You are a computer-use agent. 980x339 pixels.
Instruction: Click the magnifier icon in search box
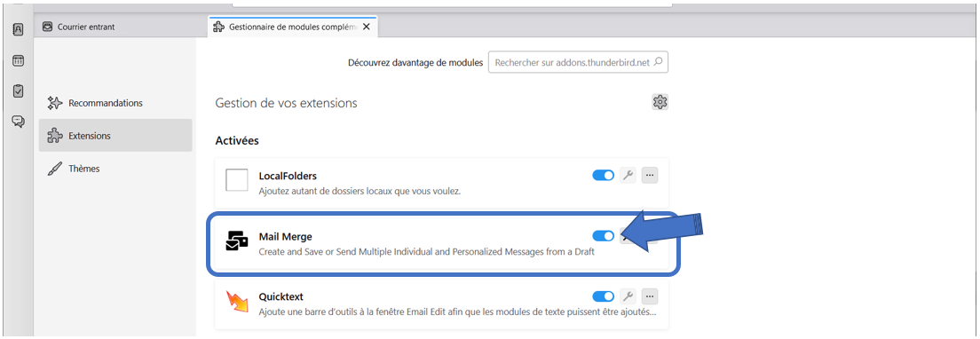(x=657, y=62)
